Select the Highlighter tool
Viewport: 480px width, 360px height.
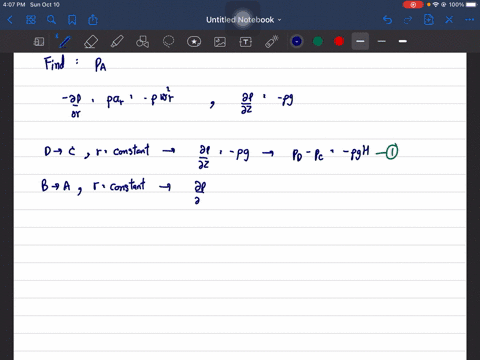[117, 42]
